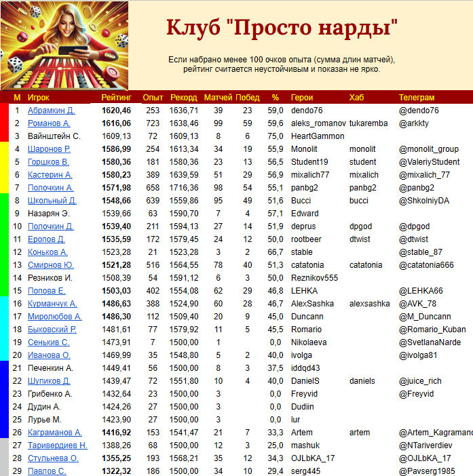Viewport: 473px width, 476px height.
Task: Open player link Абрамкин Д.
Action: (x=52, y=111)
